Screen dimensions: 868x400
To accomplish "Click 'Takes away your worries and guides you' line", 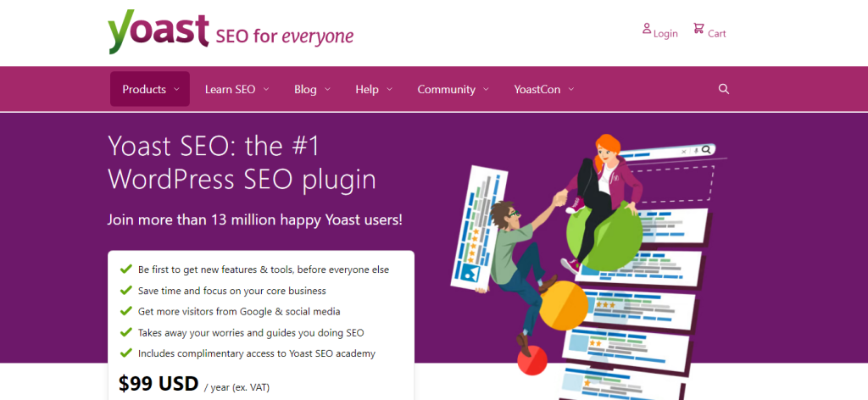I will point(251,333).
